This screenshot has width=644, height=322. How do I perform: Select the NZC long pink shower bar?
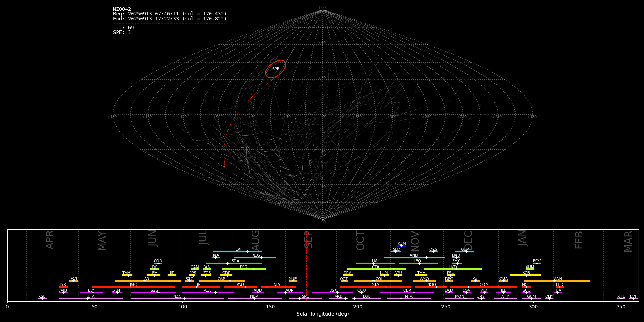click(177, 298)
